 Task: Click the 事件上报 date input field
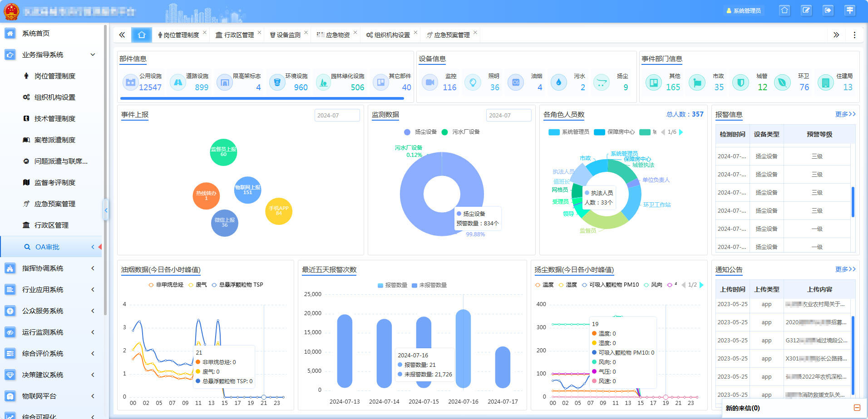[337, 116]
